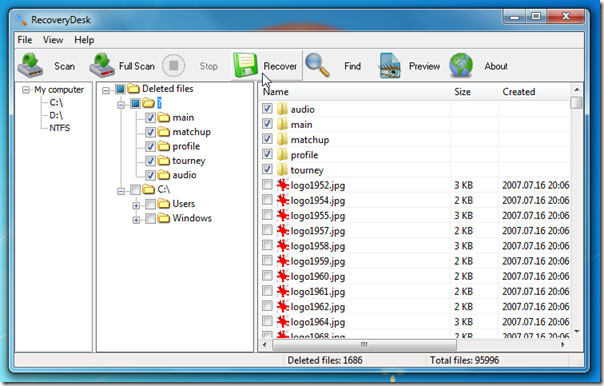Open the View menu

click(x=53, y=40)
